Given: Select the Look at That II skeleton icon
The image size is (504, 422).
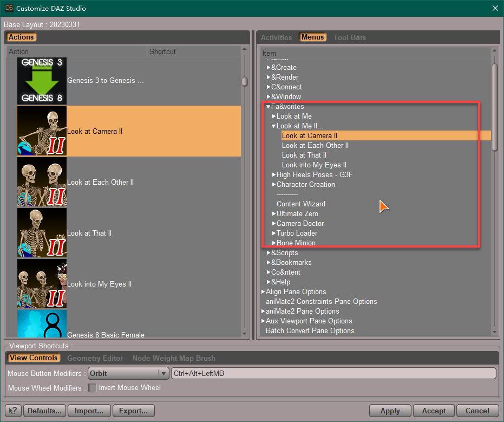Looking at the screenshot, I should coord(42,233).
